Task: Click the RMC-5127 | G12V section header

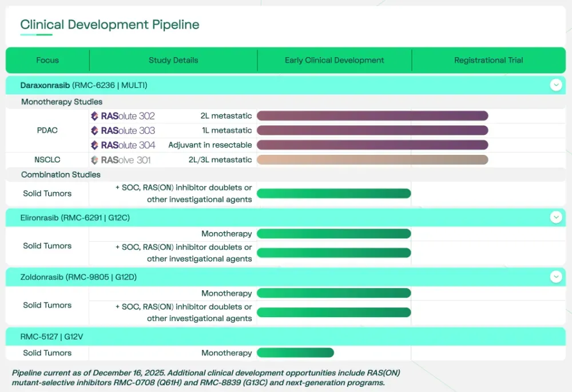Action: point(52,336)
